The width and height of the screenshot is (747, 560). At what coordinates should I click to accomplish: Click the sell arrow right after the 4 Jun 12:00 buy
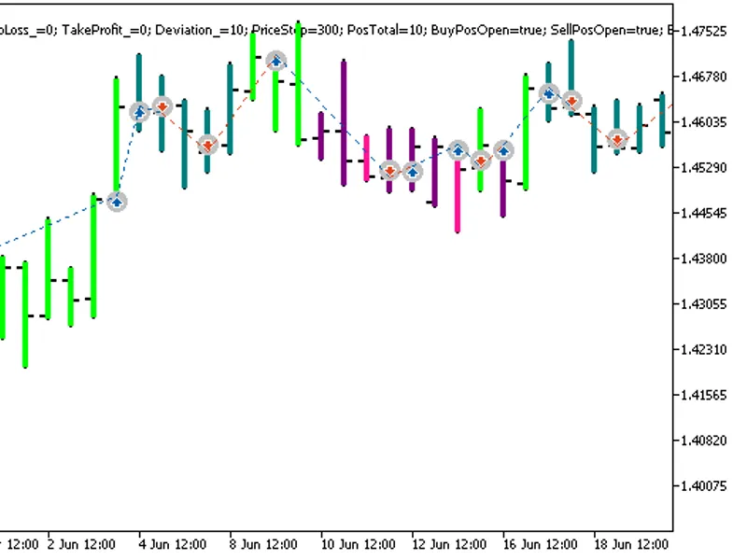coord(162,106)
